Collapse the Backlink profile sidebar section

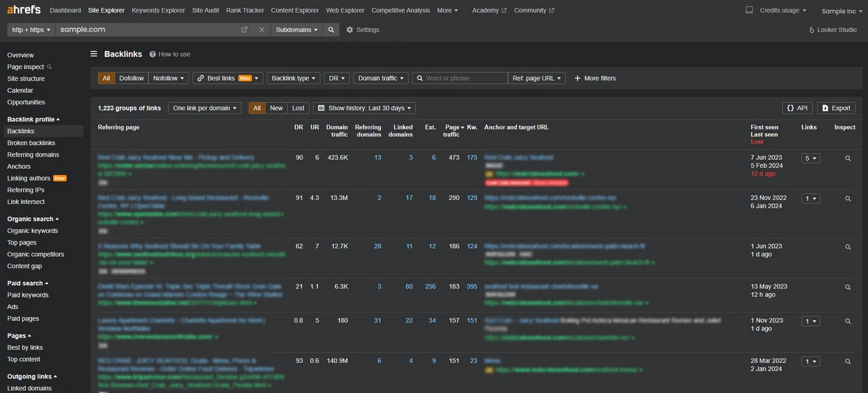click(x=33, y=119)
